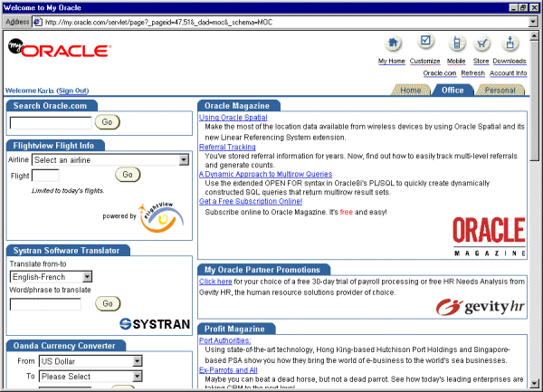This screenshot has height=392, width=543.
Task: Click the Oanda Currency Converter header
Action: coord(64,346)
